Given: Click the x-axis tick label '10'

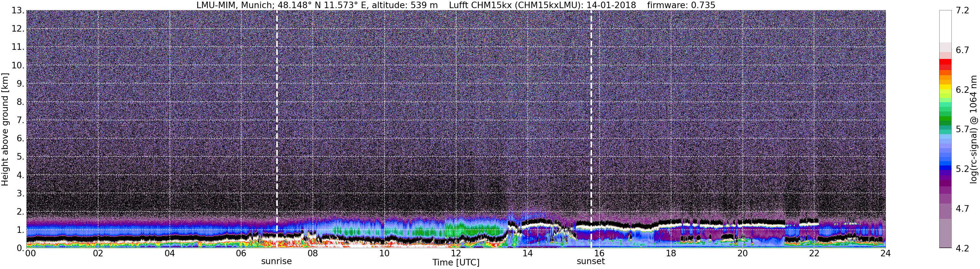Looking at the screenshot, I should click(384, 253).
